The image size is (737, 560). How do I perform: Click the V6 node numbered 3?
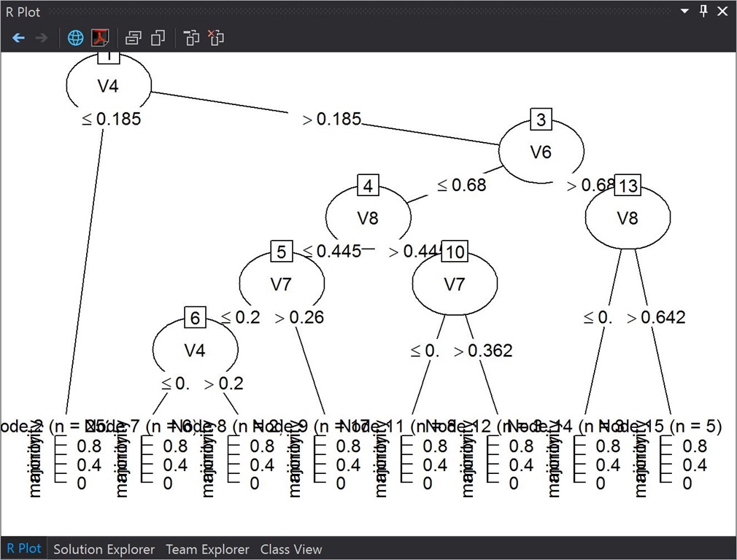pos(541,152)
